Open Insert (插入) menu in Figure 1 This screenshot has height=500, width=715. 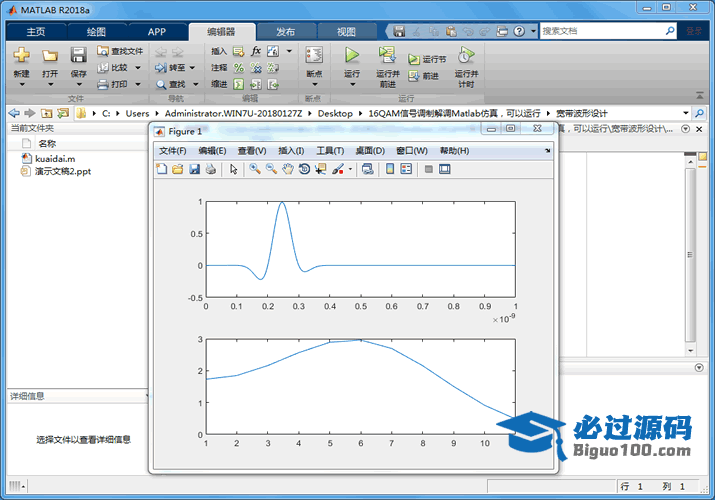click(x=291, y=151)
